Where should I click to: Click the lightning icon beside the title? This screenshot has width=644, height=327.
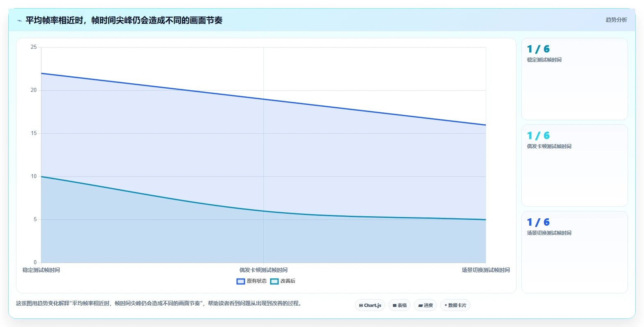[19, 21]
